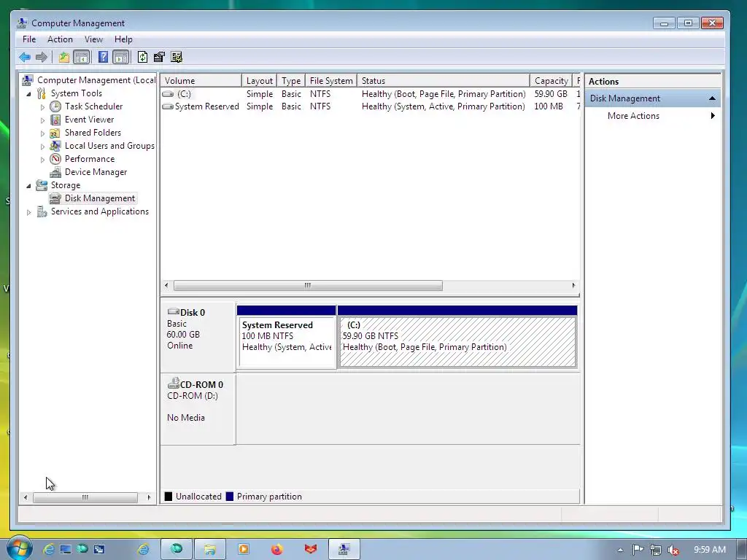
Task: Expand the Task Scheduler node arrow
Action: [x=42, y=107]
